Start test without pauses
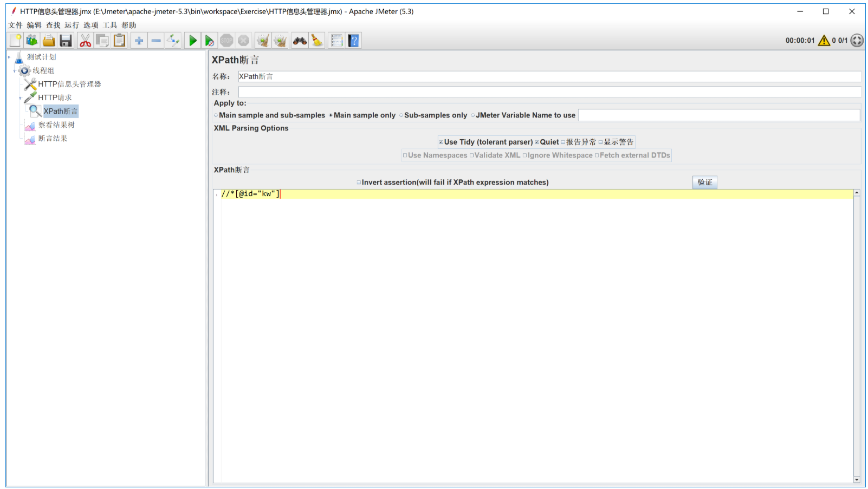The height and width of the screenshot is (489, 868). click(210, 40)
